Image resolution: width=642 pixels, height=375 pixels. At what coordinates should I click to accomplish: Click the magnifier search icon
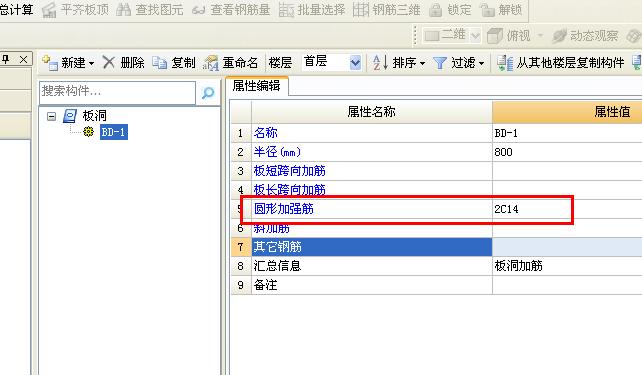pyautogui.click(x=208, y=93)
